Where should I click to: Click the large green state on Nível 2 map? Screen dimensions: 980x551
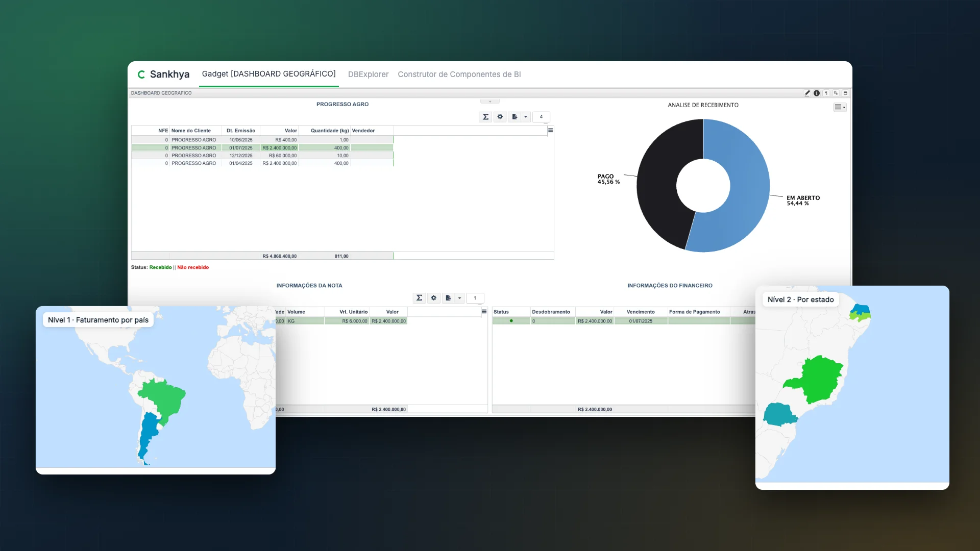point(819,379)
